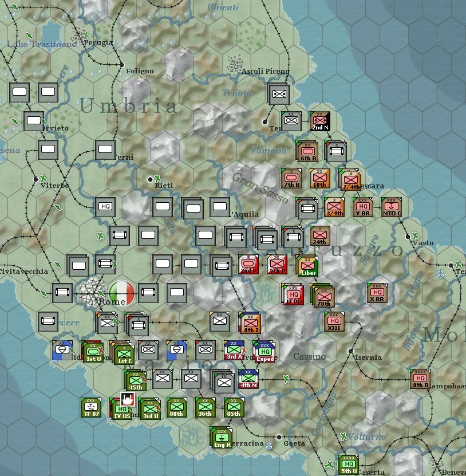466x476 pixels.
Task: Click the airfield icon next to Volturno
Action: pyautogui.click(x=343, y=436)
